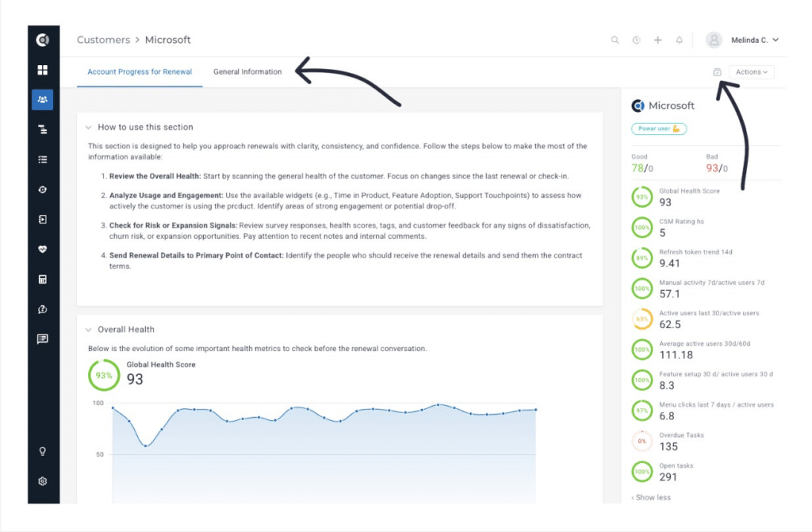Open the chat feedback icon in the sidebar
812x532 pixels.
(x=43, y=339)
